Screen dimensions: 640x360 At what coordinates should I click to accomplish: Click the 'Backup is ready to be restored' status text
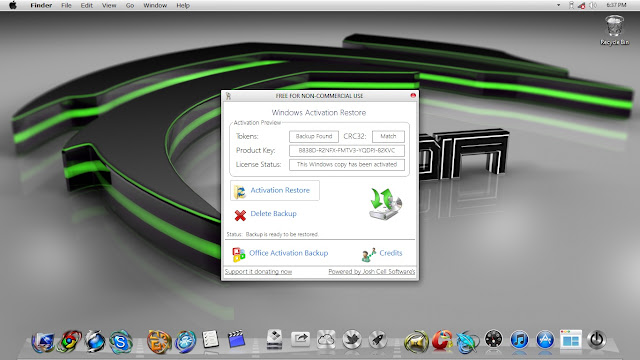pos(282,234)
